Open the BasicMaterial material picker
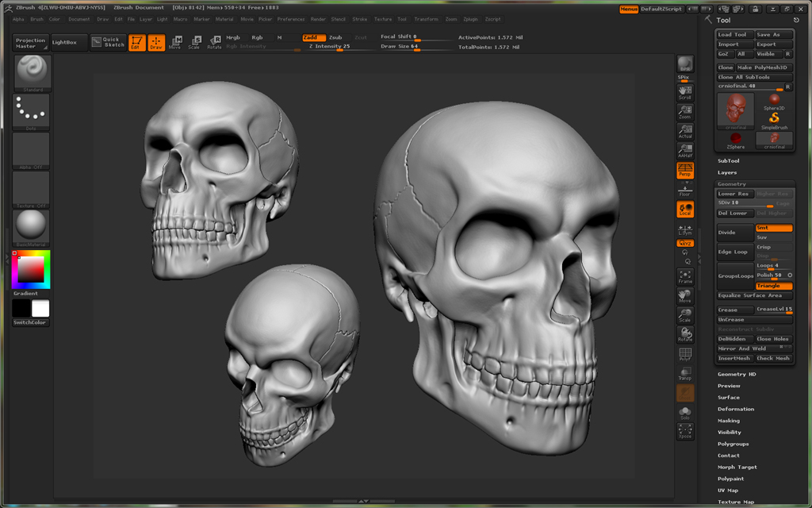This screenshot has width=812, height=508. point(31,228)
